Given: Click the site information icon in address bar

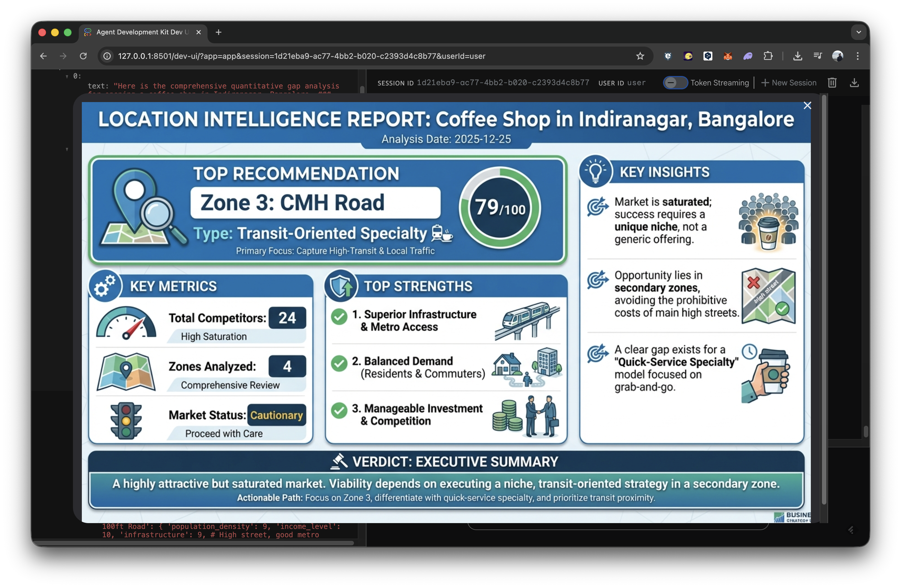Looking at the screenshot, I should [108, 56].
